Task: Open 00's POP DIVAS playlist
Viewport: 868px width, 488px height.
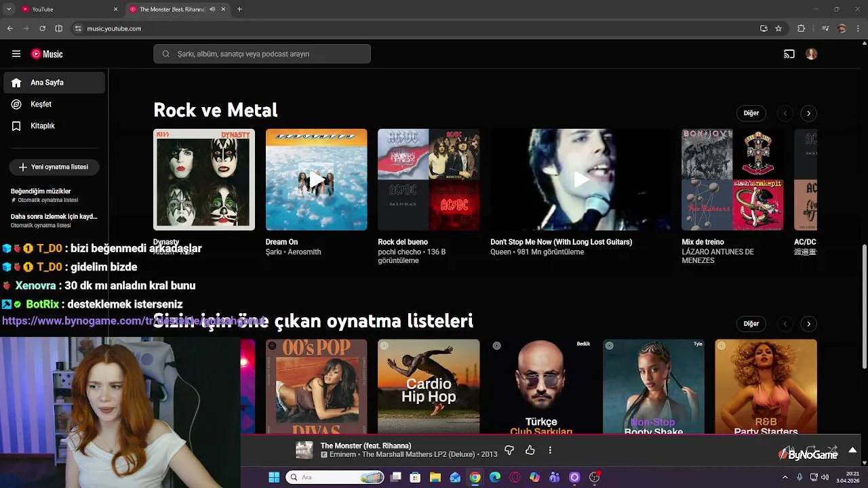Action: (316, 386)
